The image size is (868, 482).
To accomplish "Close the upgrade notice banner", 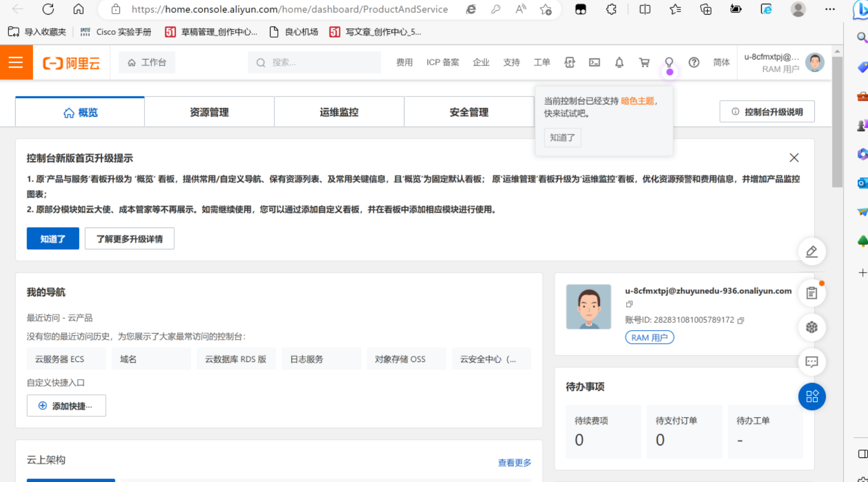I will (794, 158).
